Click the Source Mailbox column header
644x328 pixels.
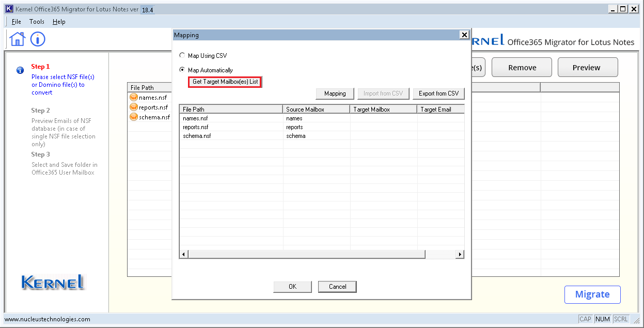(317, 110)
